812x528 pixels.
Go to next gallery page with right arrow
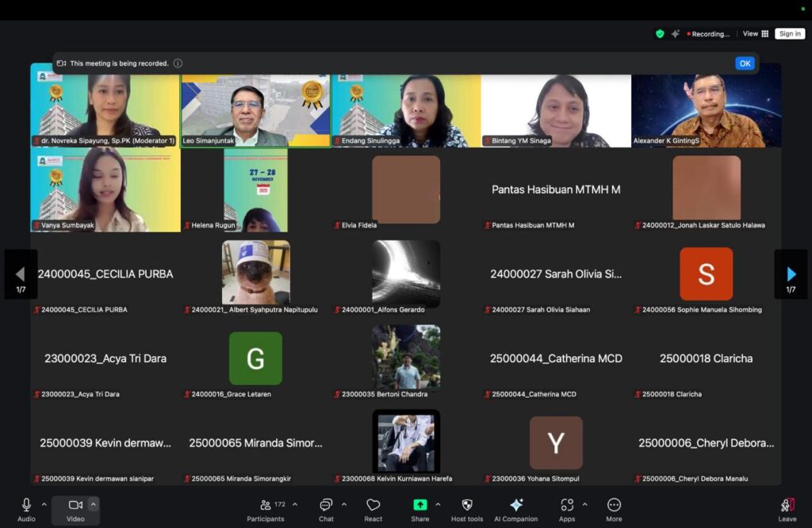tap(791, 274)
